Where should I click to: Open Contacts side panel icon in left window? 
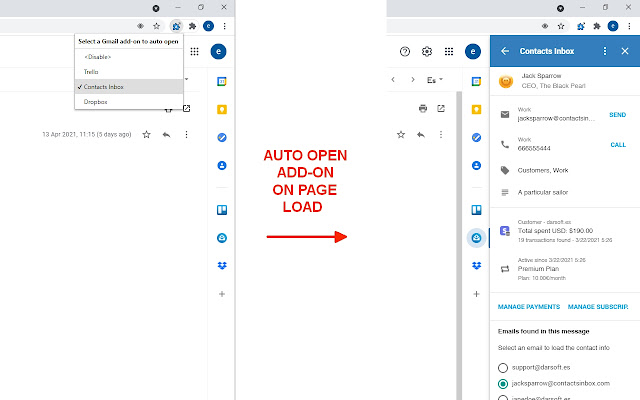point(222,165)
